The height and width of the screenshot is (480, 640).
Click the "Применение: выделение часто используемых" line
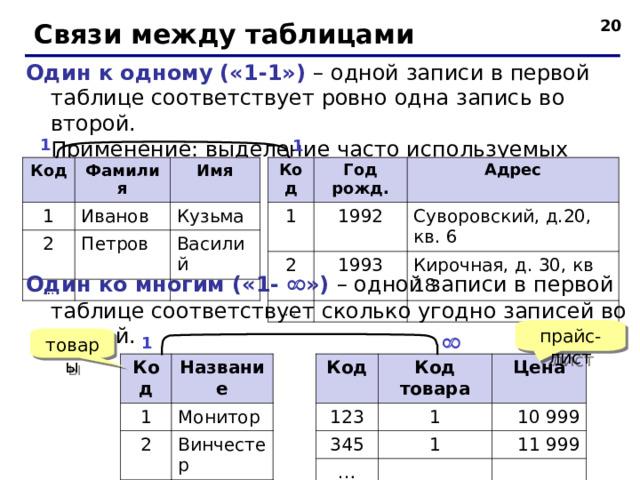[309, 149]
